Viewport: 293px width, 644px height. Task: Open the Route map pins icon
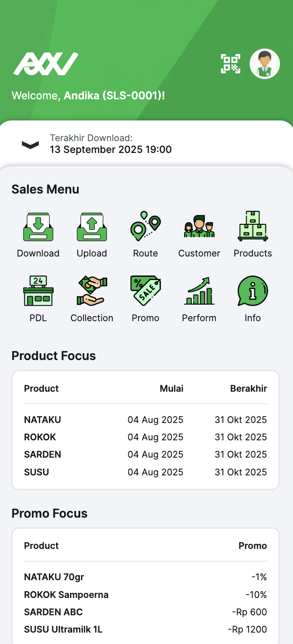click(146, 227)
